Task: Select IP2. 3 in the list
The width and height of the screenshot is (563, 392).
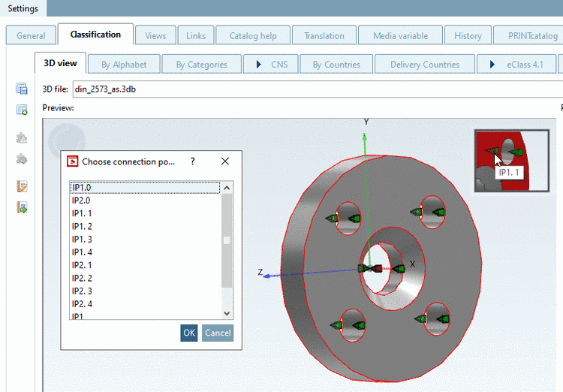Action: click(145, 291)
